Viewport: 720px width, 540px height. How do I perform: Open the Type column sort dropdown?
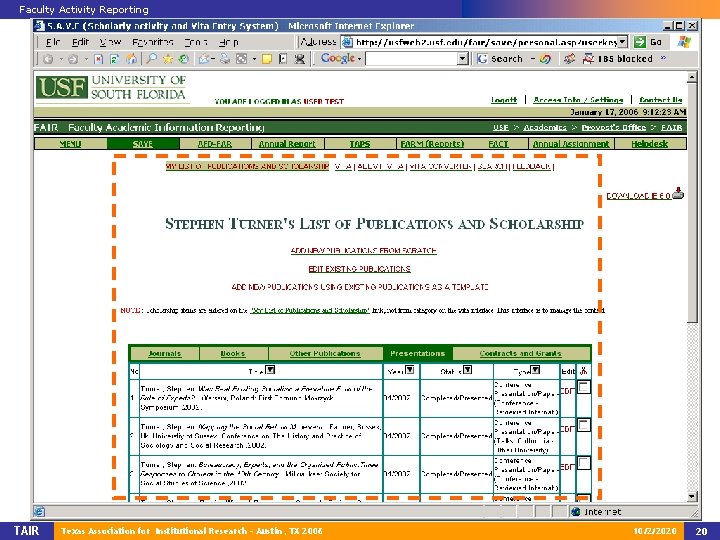coord(535,370)
